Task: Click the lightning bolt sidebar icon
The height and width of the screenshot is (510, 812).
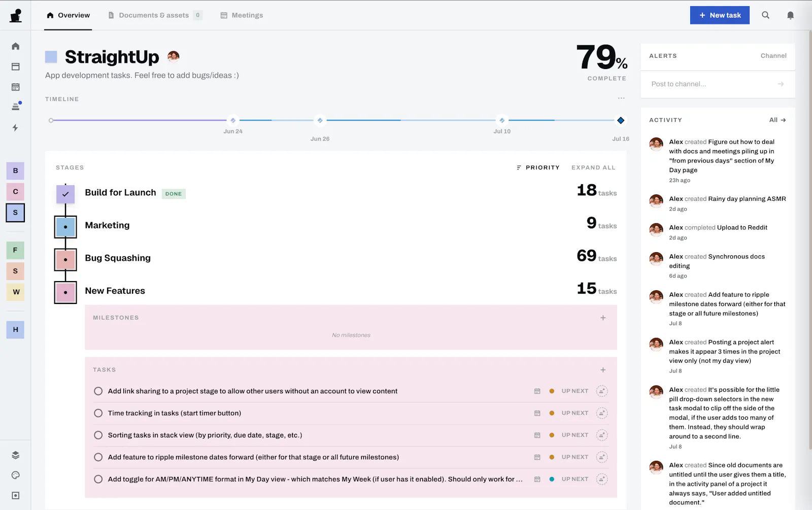Action: pos(16,128)
